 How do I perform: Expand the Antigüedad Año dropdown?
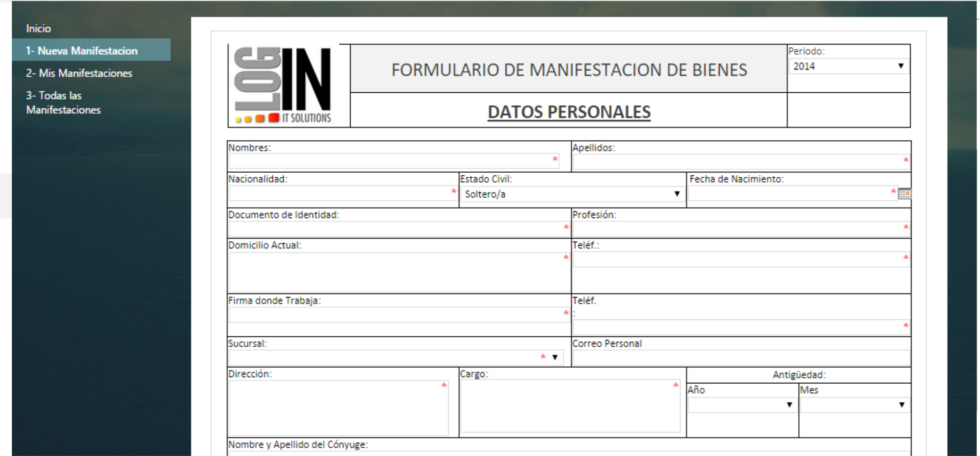pos(742,405)
